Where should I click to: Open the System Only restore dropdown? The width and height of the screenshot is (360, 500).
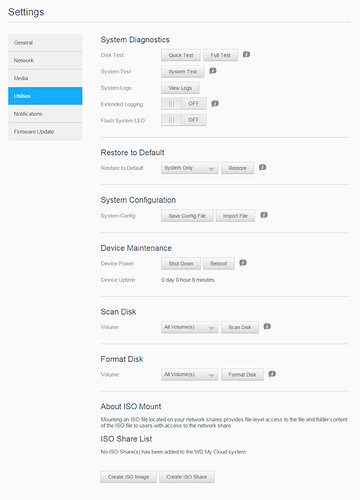tap(189, 168)
